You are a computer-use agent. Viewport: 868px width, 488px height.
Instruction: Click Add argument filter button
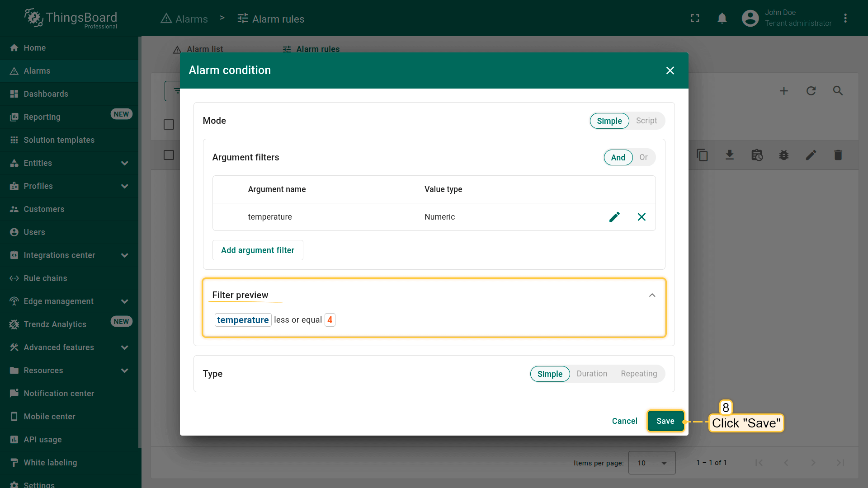coord(258,250)
